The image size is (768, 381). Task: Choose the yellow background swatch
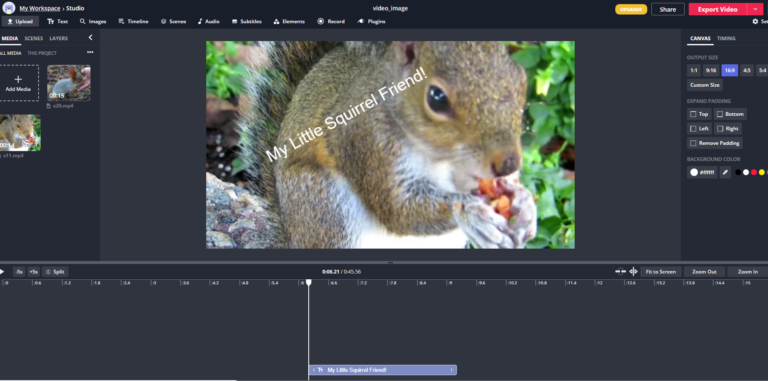coord(762,172)
